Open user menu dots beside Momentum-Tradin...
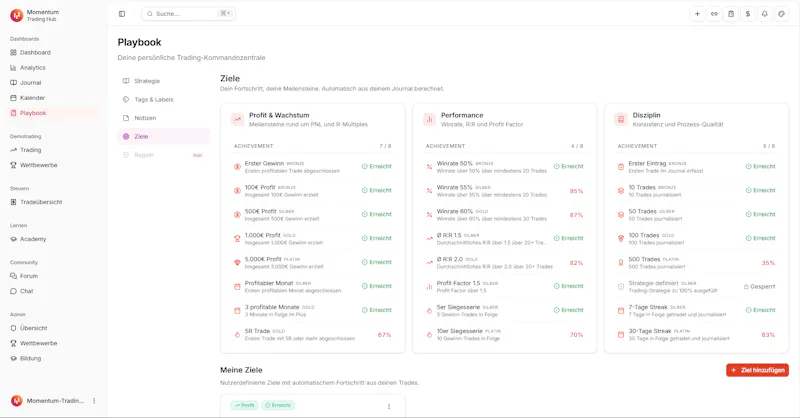This screenshot has width=800, height=418. (94, 401)
